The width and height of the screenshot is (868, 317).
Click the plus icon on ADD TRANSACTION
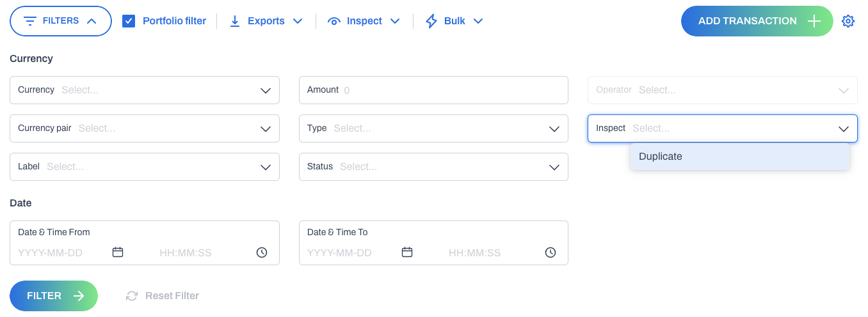coord(814,21)
